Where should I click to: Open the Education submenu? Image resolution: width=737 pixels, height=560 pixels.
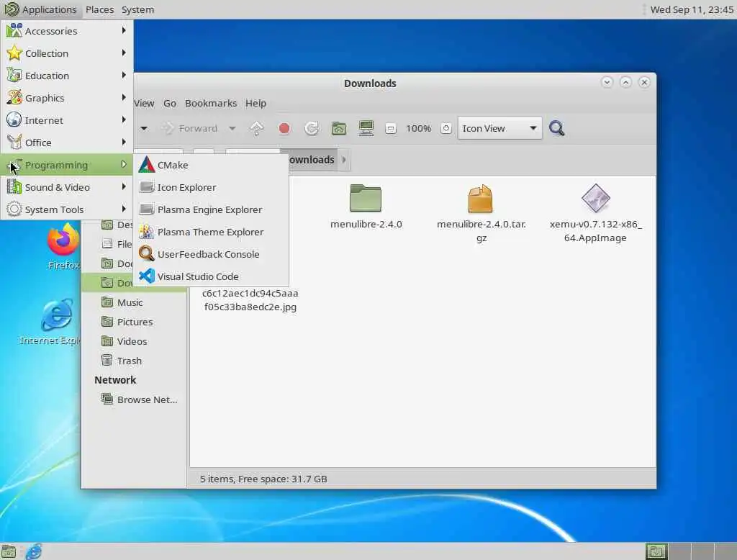coord(67,76)
